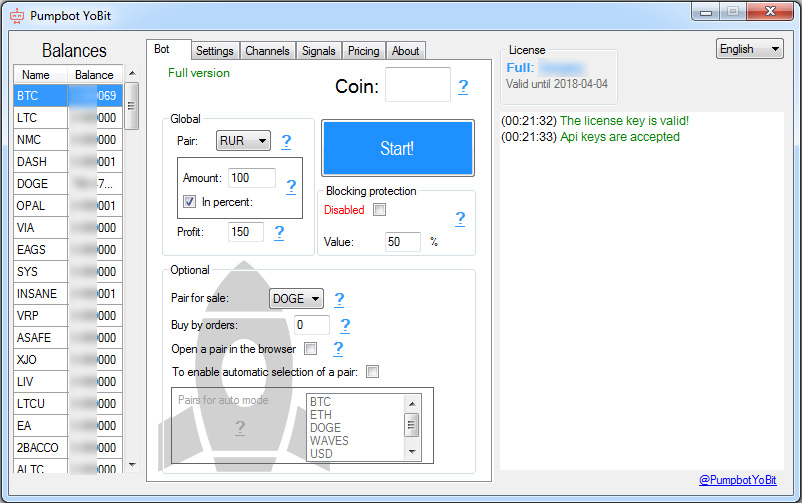Expand the Pair dropdown showing RUR
Viewport: 802px width, 503px height.
[243, 140]
